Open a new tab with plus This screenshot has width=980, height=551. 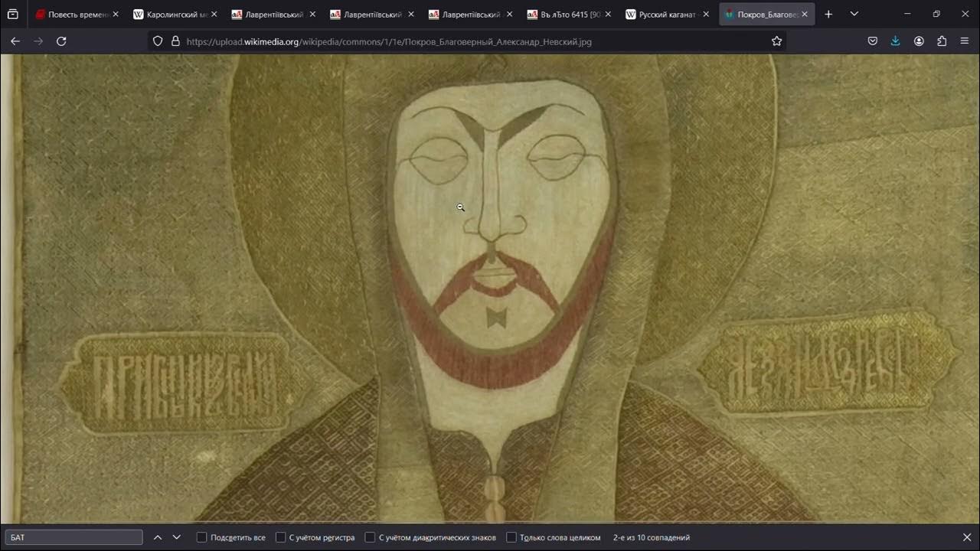[828, 14]
